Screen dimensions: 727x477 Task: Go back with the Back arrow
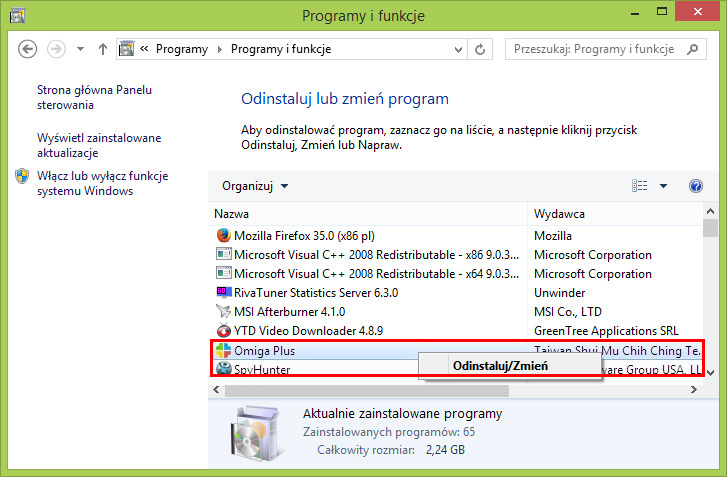pyautogui.click(x=27, y=49)
